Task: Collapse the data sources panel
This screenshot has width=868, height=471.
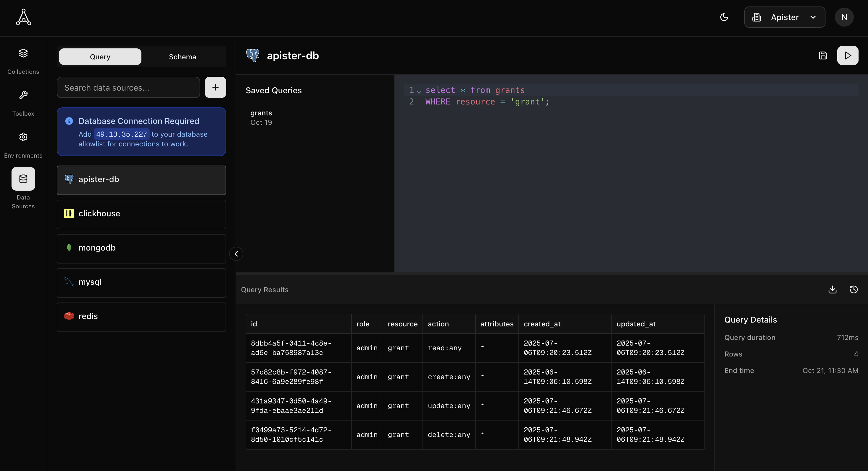Action: coord(236,254)
